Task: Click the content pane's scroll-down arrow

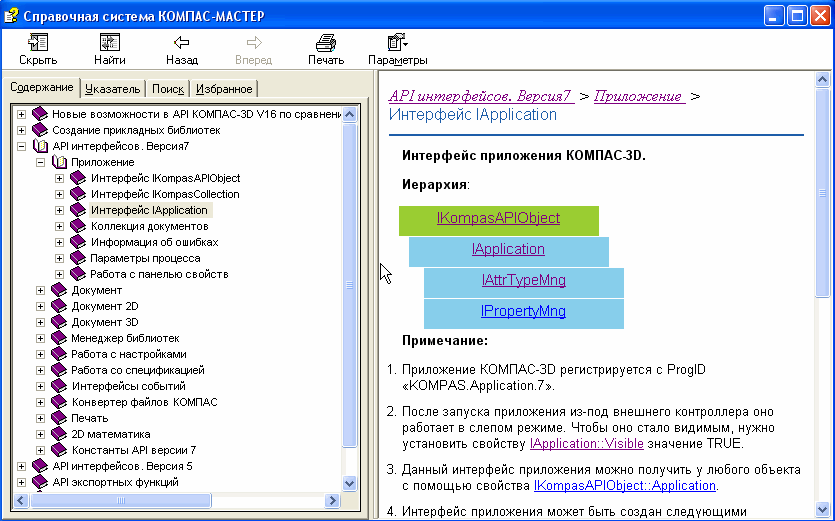Action: coord(822,510)
